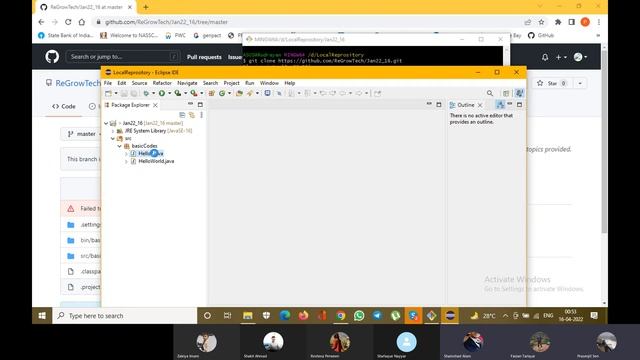The image size is (640, 360).
Task: Click the Coverage run icon in Eclipse toolbar
Action: [x=178, y=93]
